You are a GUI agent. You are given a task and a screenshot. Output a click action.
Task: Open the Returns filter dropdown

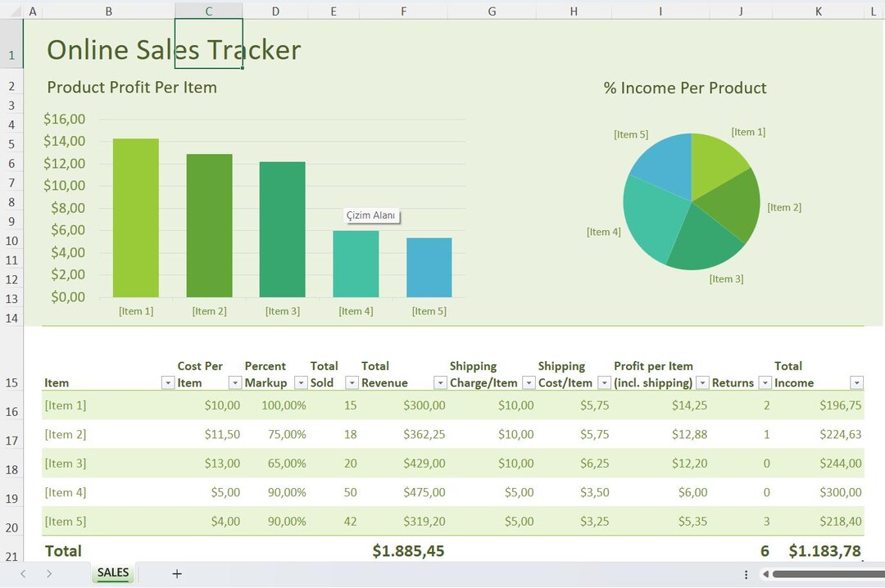(765, 382)
